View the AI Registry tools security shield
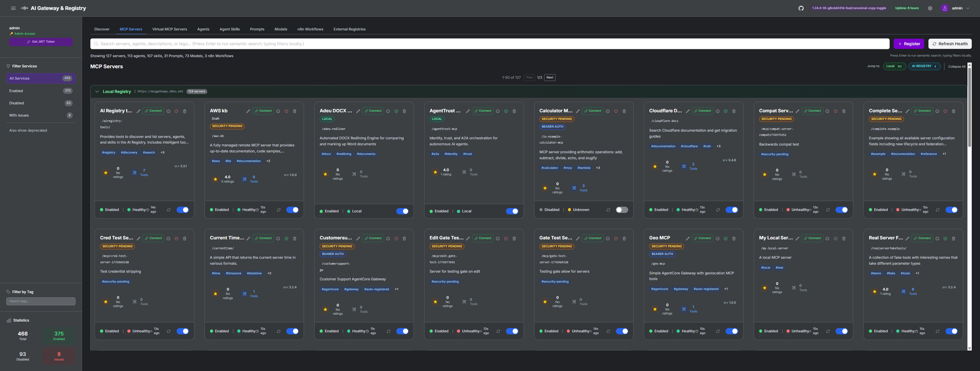Viewport: 980px width, 371px height. click(x=176, y=111)
